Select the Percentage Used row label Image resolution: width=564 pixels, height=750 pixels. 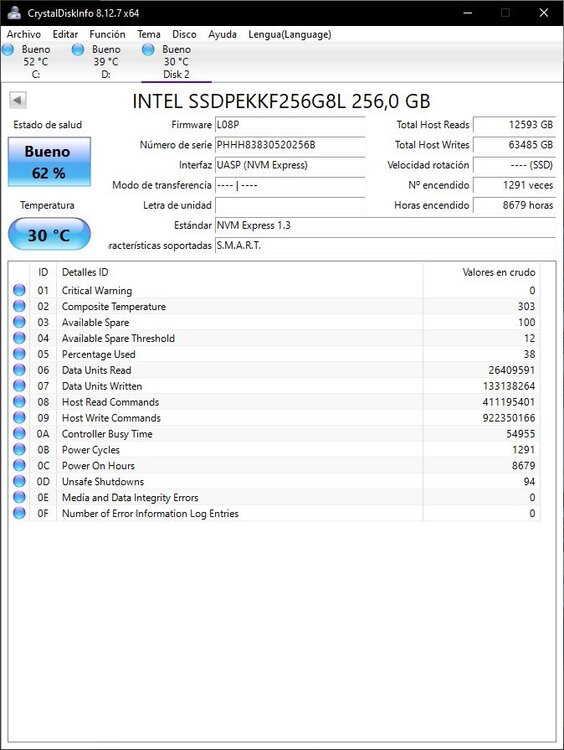click(99, 354)
